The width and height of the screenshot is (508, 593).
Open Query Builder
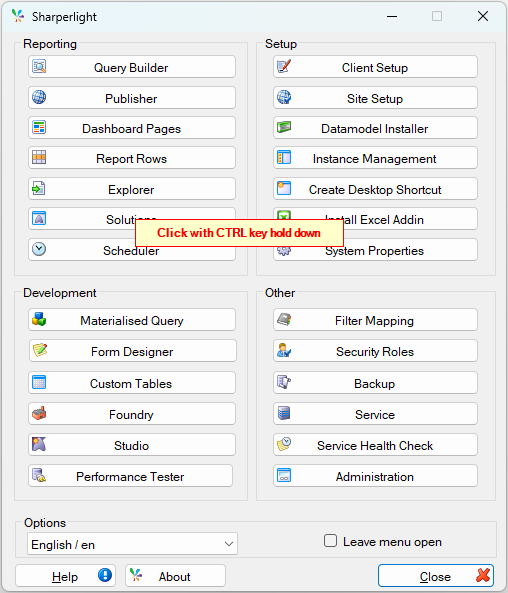coord(132,67)
